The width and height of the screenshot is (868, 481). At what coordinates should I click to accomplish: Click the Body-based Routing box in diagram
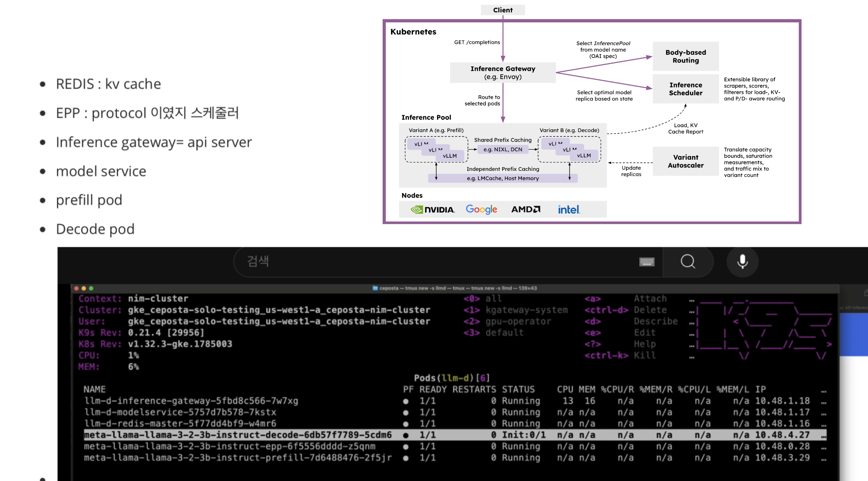pyautogui.click(x=685, y=56)
